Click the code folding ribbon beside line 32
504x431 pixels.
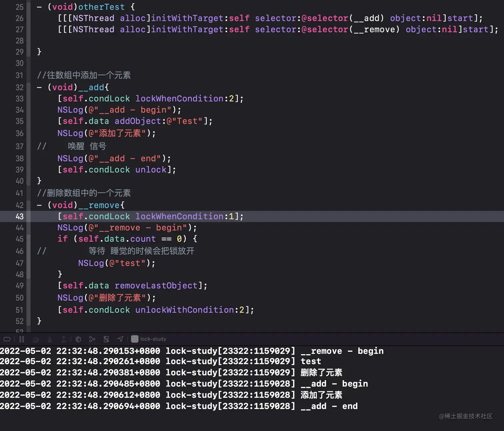28,87
